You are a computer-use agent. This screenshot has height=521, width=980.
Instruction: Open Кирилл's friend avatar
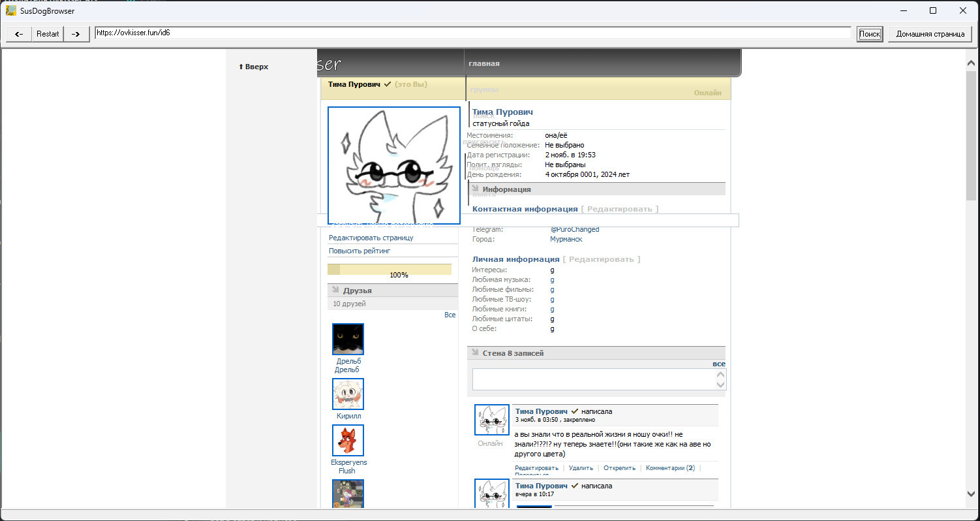348,394
